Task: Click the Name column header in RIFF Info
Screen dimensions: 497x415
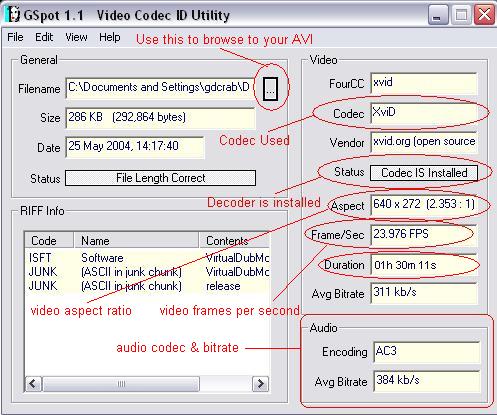Action: pos(136,240)
